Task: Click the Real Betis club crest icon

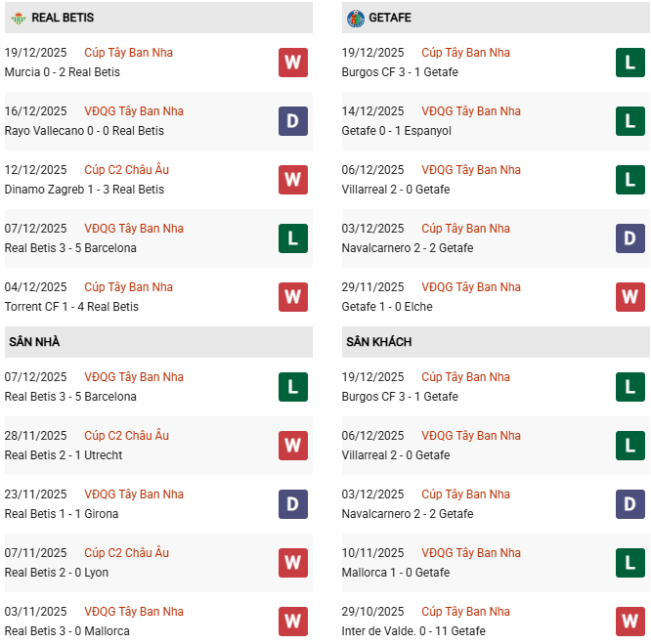Action: coord(18,18)
